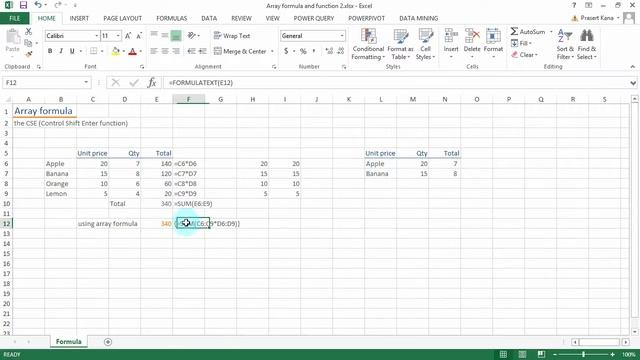
Task: Cut selection with scissors icon
Action: click(x=28, y=31)
